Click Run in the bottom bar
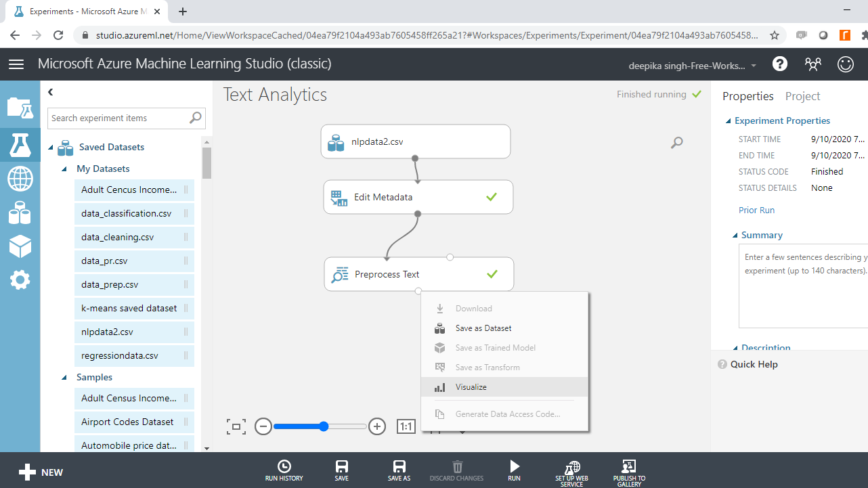The height and width of the screenshot is (488, 868). [x=515, y=471]
